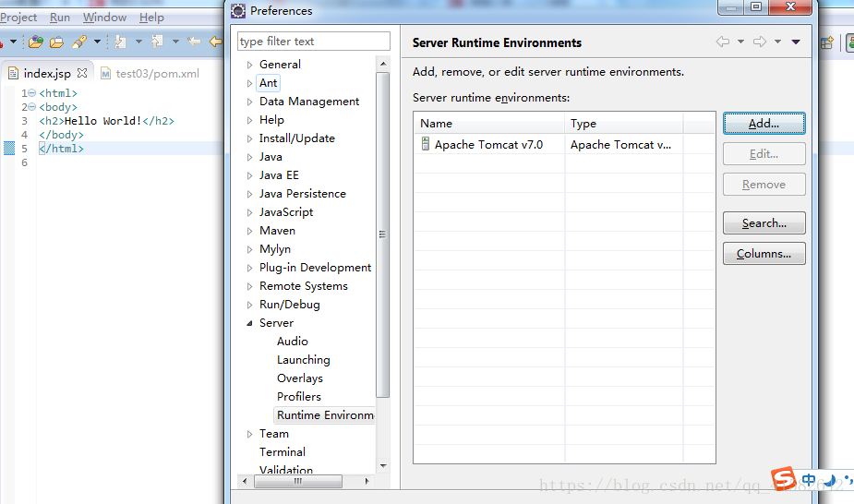This screenshot has width=854, height=504.
Task: Click the Maven pom.xml file icon
Action: 105,74
